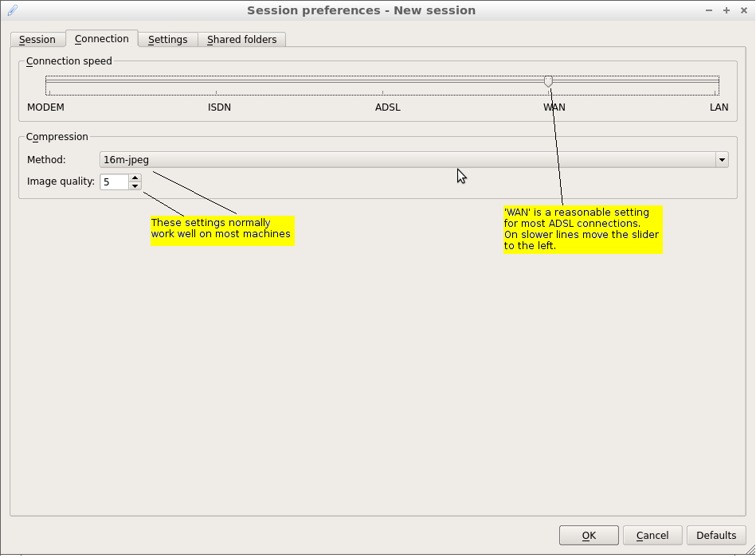
Task: Restore settings with Defaults button
Action: tap(715, 536)
